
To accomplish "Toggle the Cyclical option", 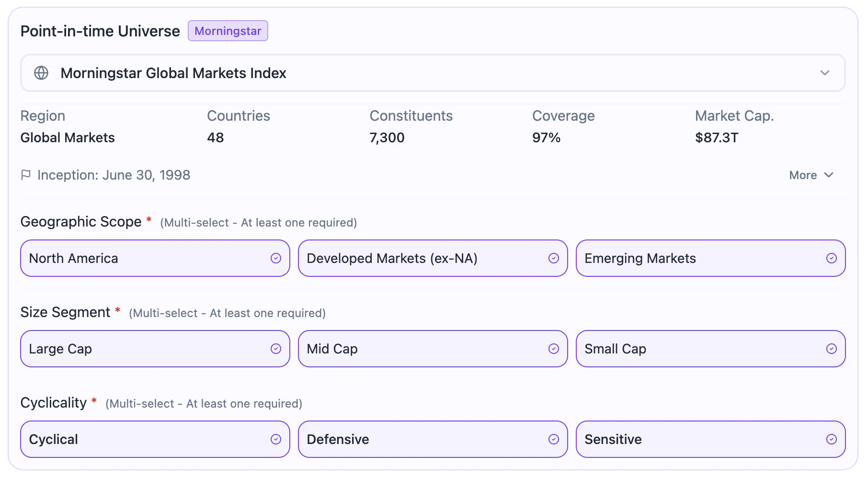I will [155, 439].
